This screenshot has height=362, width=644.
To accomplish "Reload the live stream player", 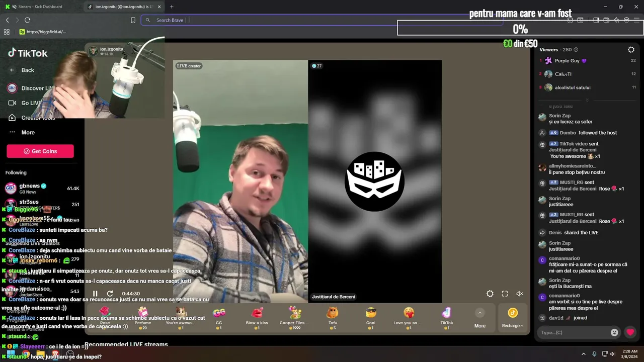I will pyautogui.click(x=110, y=294).
